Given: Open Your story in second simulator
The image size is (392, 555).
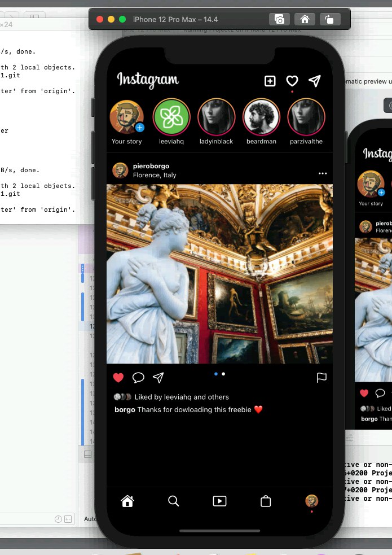Looking at the screenshot, I should click(x=371, y=183).
